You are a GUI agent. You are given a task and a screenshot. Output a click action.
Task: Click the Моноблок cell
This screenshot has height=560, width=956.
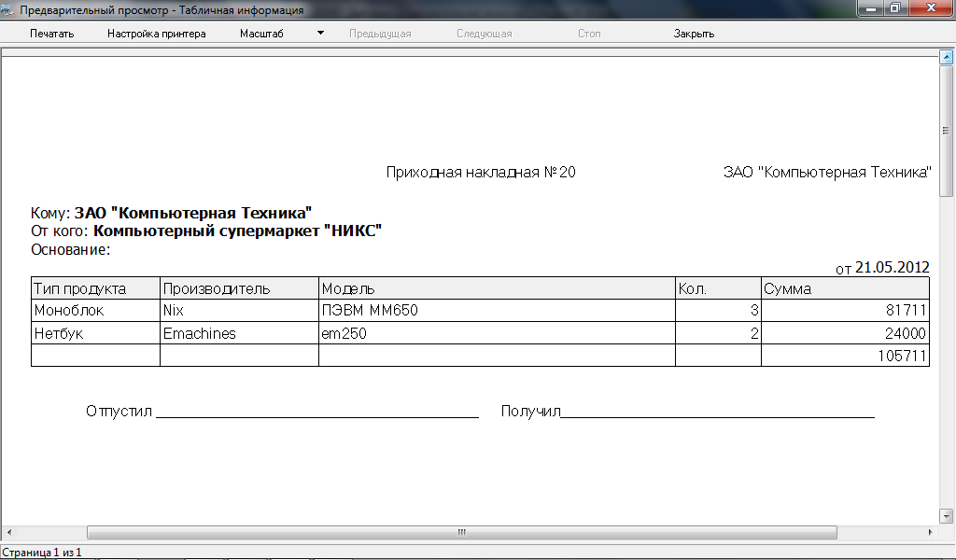[x=96, y=310]
